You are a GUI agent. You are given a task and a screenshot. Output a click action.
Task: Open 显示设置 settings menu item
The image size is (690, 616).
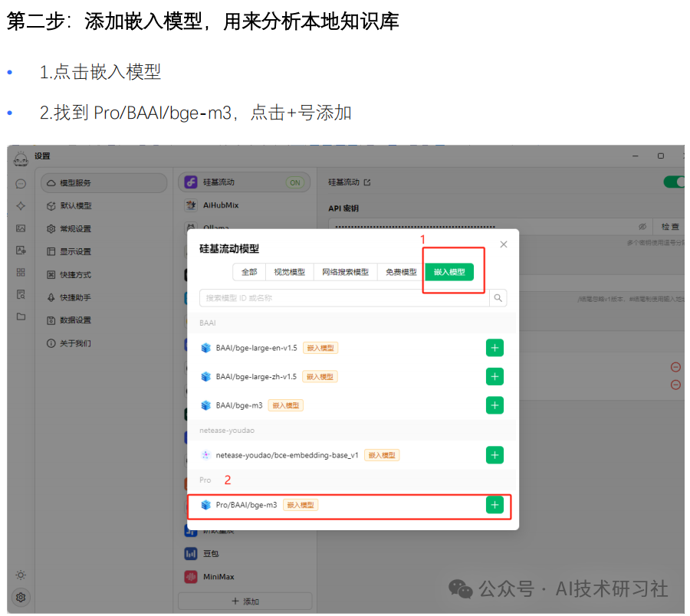tap(103, 251)
